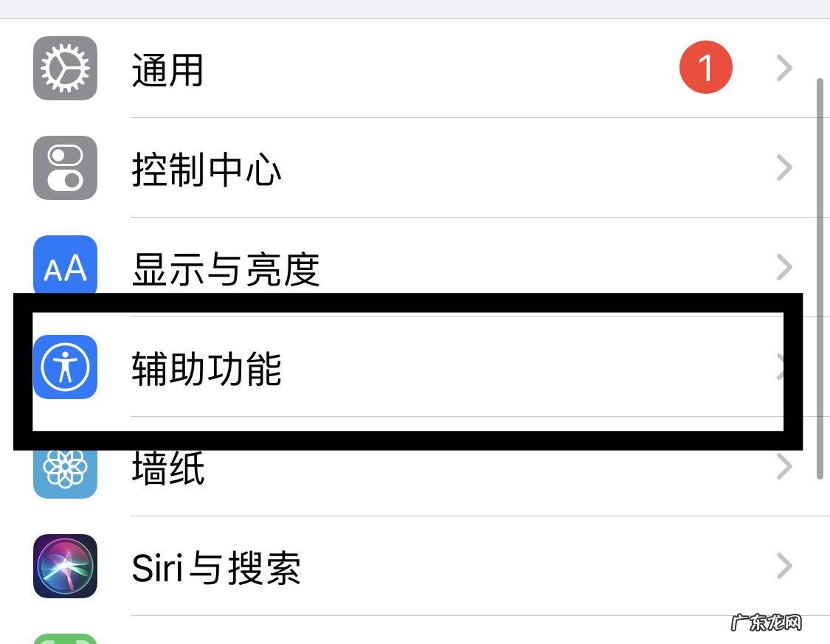Tap the Control Center (控制中心) toggles icon
This screenshot has width=830, height=644.
pos(65,168)
